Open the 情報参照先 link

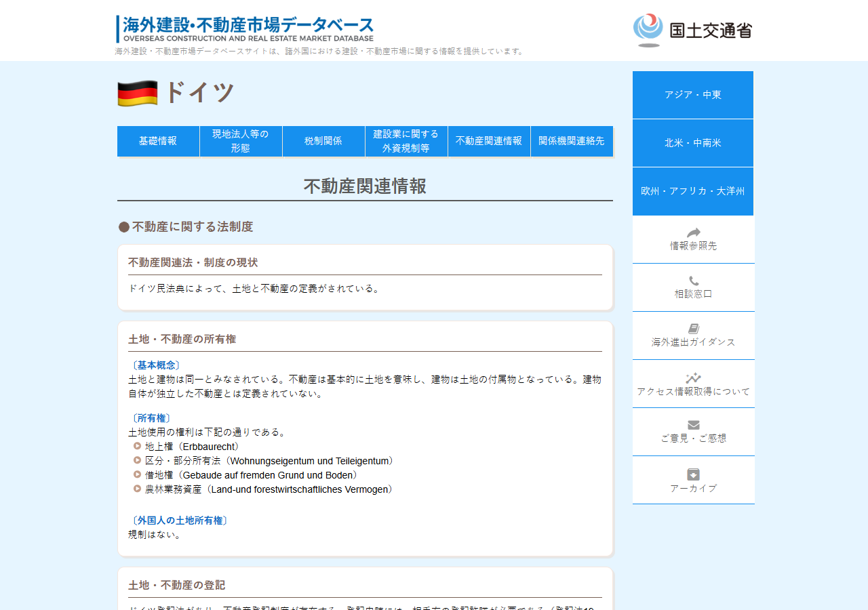click(x=693, y=239)
